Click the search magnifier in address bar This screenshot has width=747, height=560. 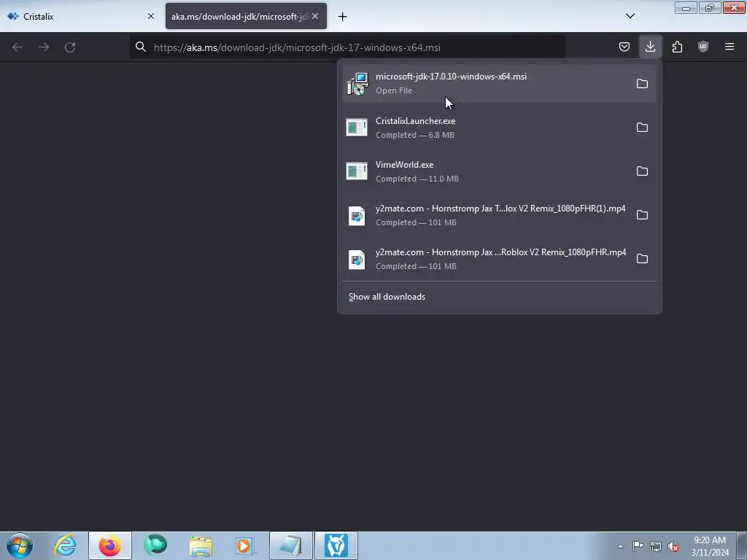[141, 47]
